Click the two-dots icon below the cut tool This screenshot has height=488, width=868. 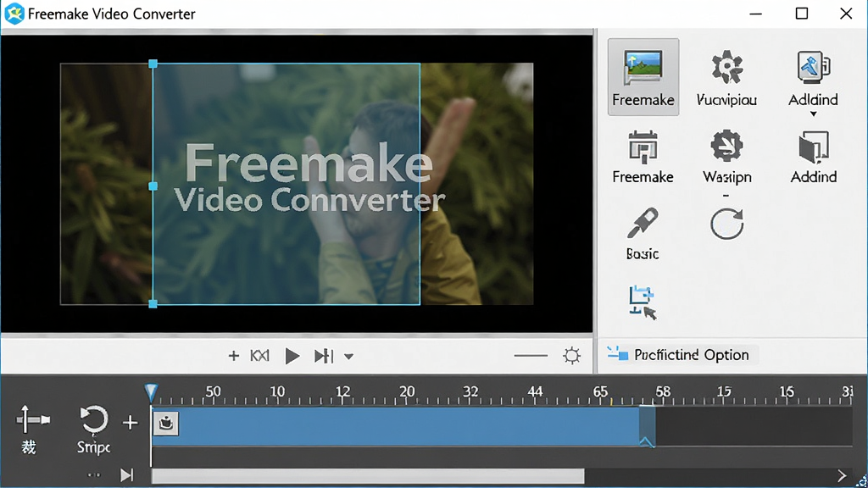click(94, 474)
